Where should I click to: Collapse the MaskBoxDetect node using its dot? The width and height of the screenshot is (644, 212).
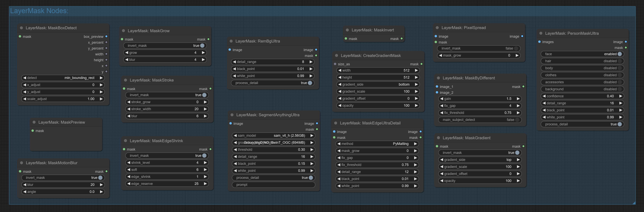(21, 28)
